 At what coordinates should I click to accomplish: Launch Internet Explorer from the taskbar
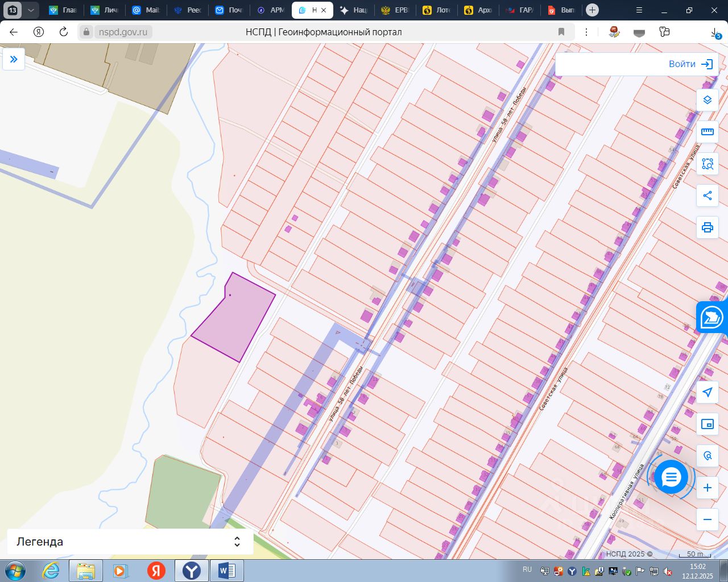51,571
